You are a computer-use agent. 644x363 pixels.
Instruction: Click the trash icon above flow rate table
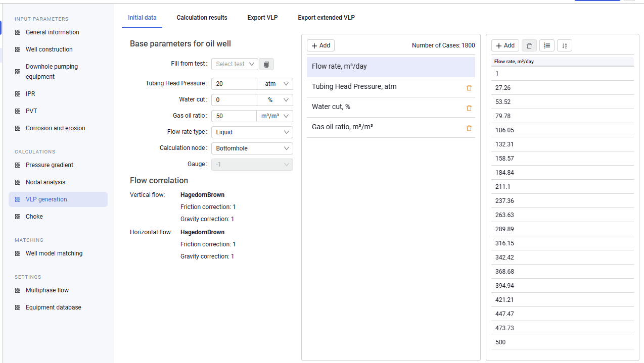coord(529,46)
